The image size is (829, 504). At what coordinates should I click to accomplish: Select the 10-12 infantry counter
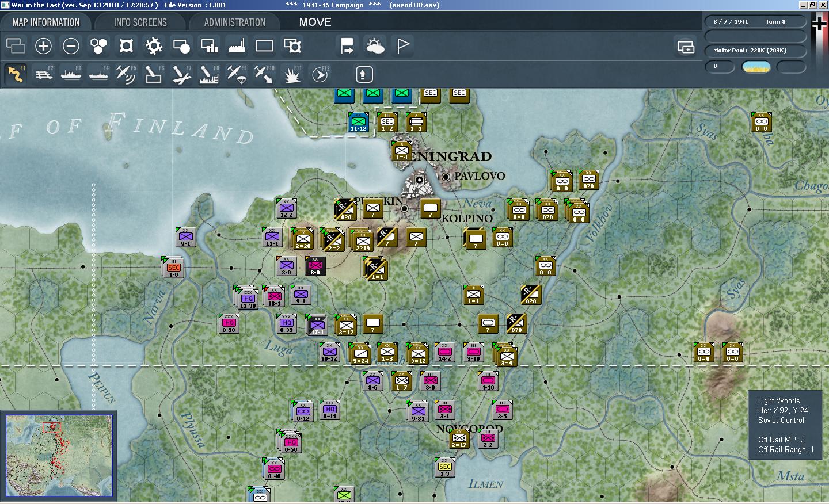point(329,352)
